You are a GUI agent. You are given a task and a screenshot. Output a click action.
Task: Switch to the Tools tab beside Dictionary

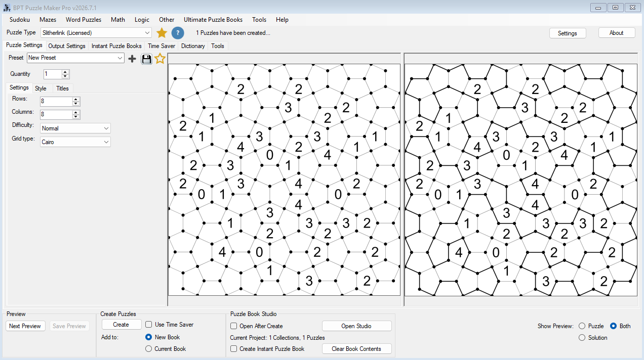(218, 46)
